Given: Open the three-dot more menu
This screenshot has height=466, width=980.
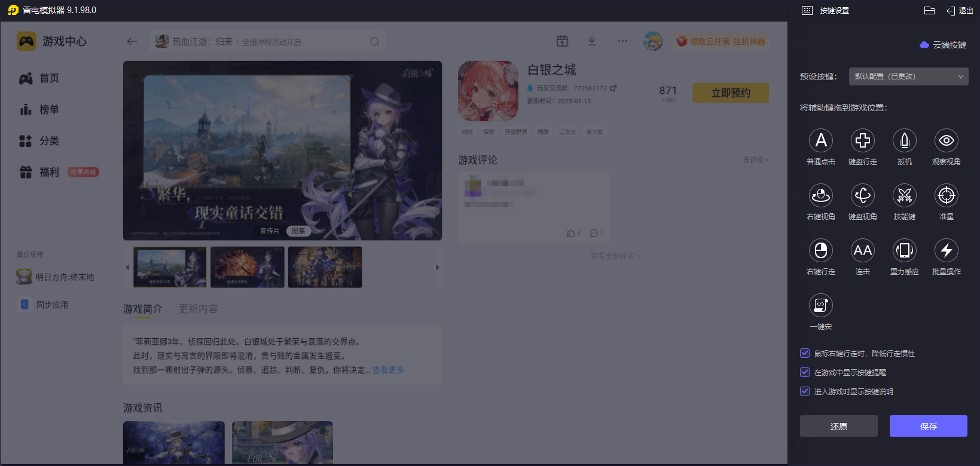Looking at the screenshot, I should click(x=623, y=41).
